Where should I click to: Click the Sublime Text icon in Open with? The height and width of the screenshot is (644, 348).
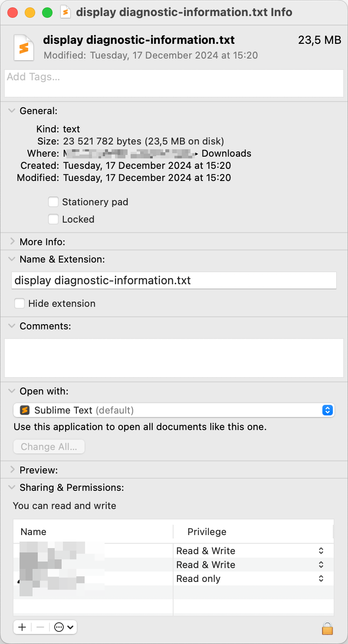click(x=25, y=410)
